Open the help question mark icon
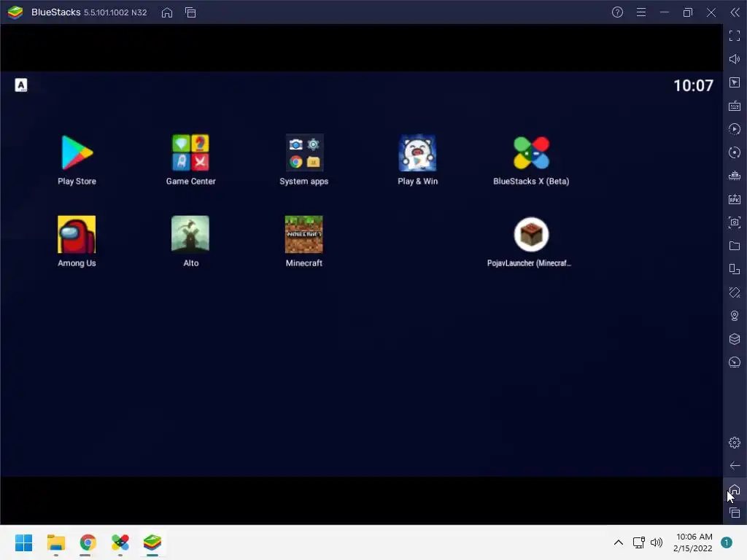 coord(617,12)
